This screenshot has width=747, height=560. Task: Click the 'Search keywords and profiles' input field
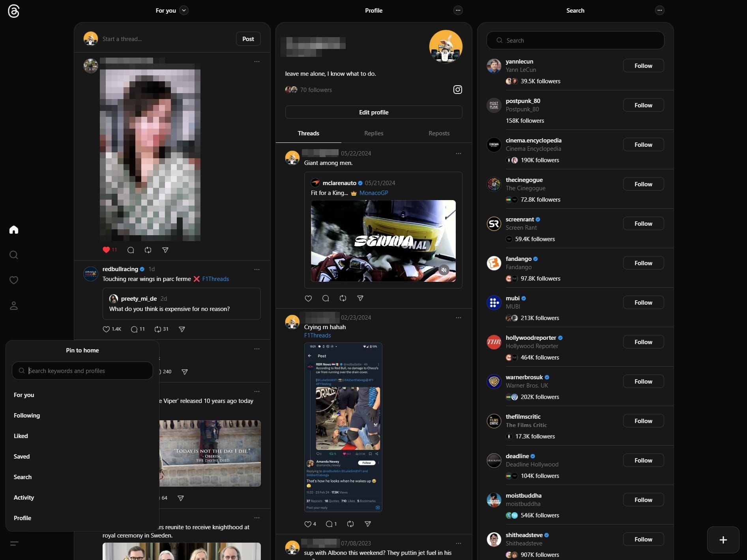click(x=82, y=371)
